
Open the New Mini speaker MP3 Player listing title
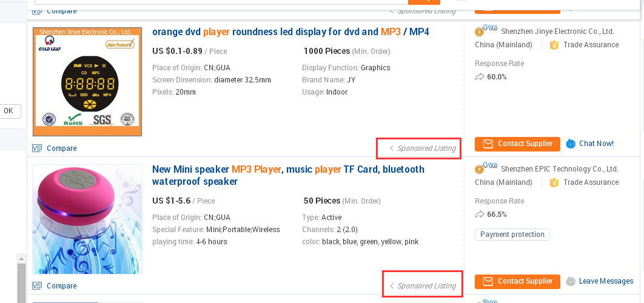click(288, 175)
